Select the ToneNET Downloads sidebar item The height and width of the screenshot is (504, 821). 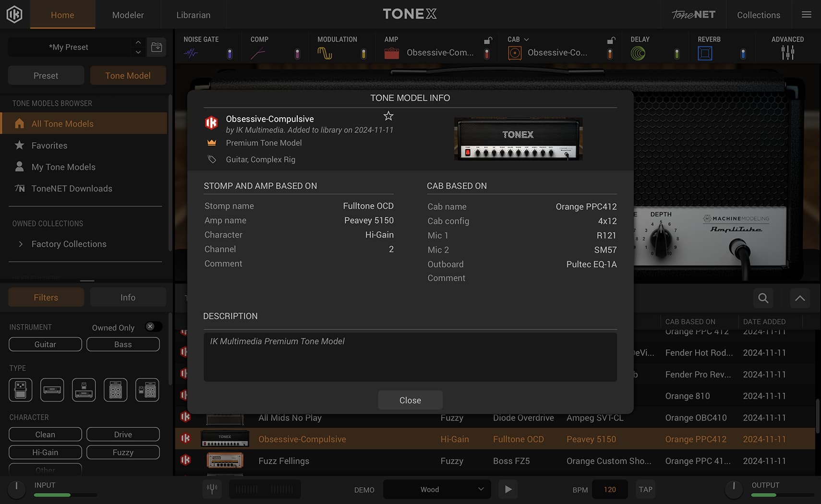click(72, 188)
